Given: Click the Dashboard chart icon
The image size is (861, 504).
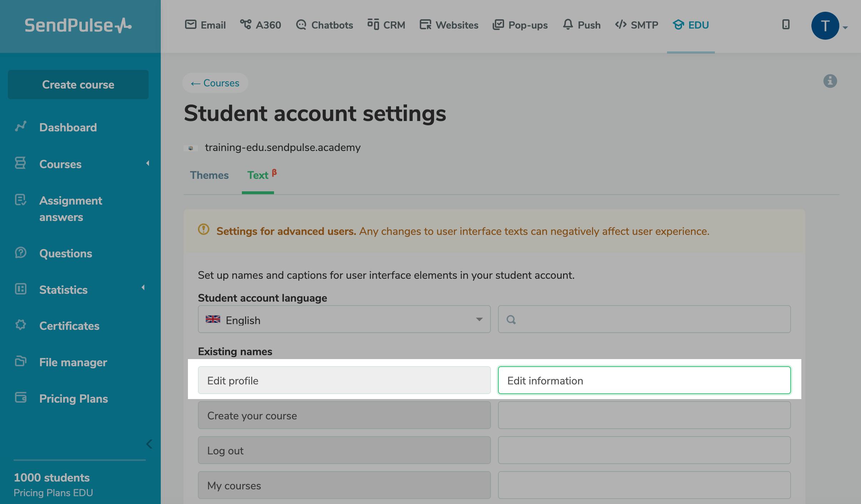Looking at the screenshot, I should (21, 126).
